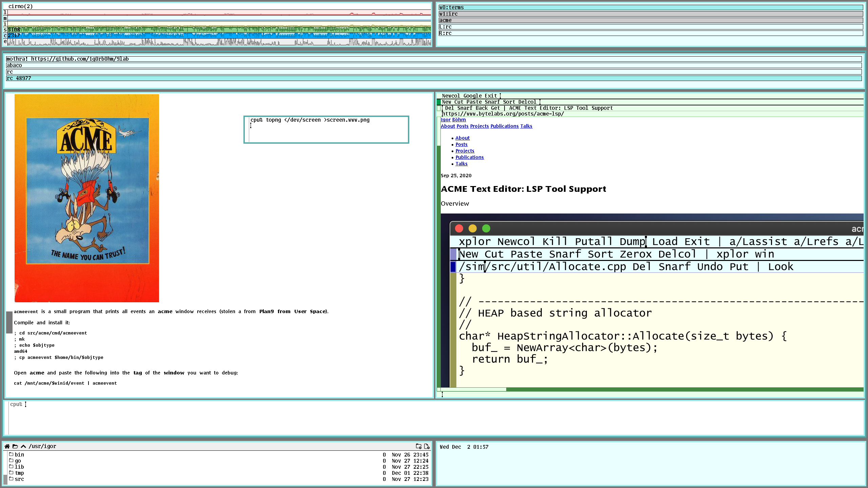This screenshot has width=868, height=488.
Task: Execute Newcol in Acme top tag
Action: click(x=451, y=96)
